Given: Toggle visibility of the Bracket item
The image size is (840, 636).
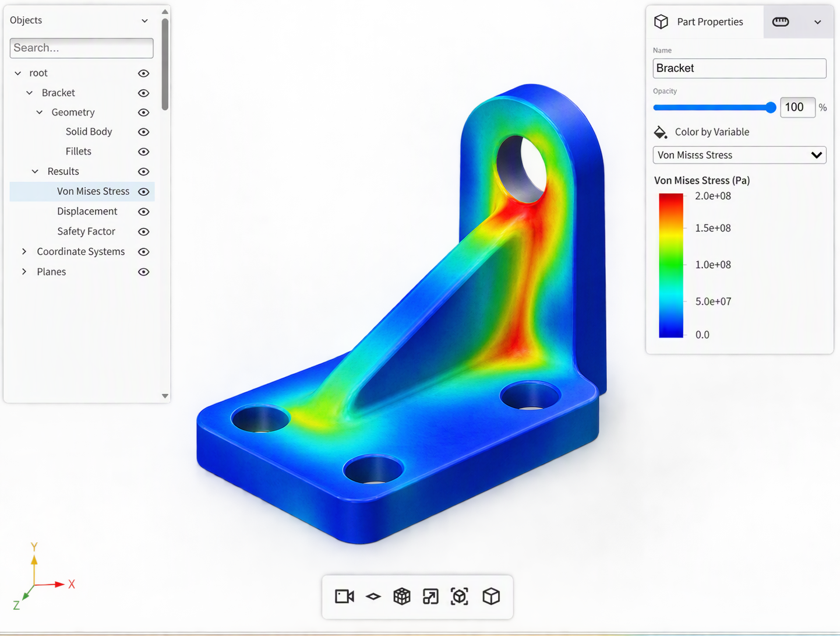Looking at the screenshot, I should coord(144,93).
